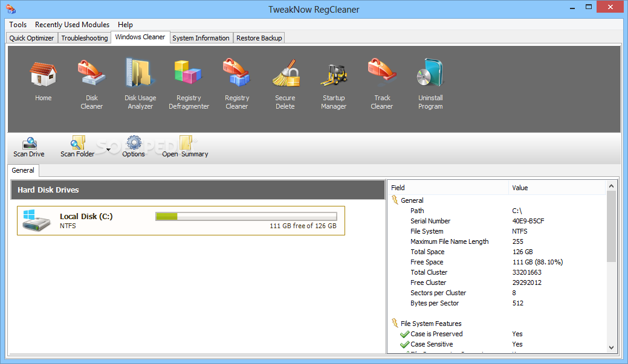Open the Home module icon
The height and width of the screenshot is (364, 628).
pyautogui.click(x=44, y=74)
